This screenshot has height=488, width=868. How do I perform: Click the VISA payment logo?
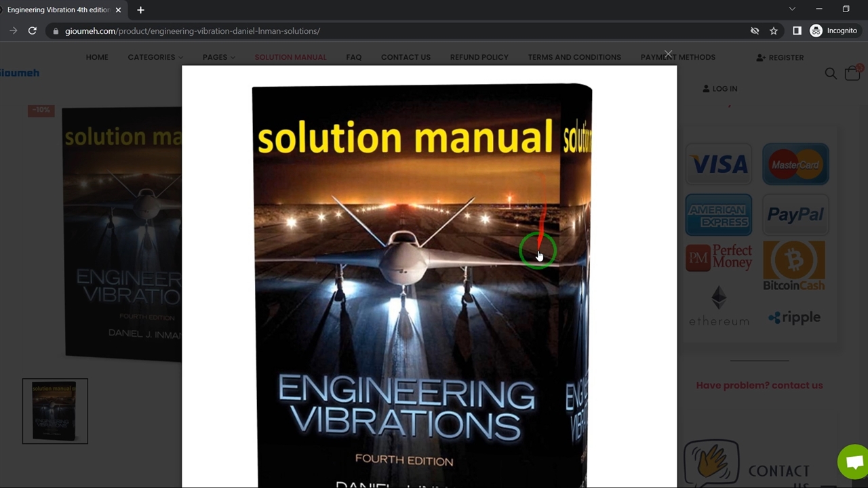coord(719,164)
